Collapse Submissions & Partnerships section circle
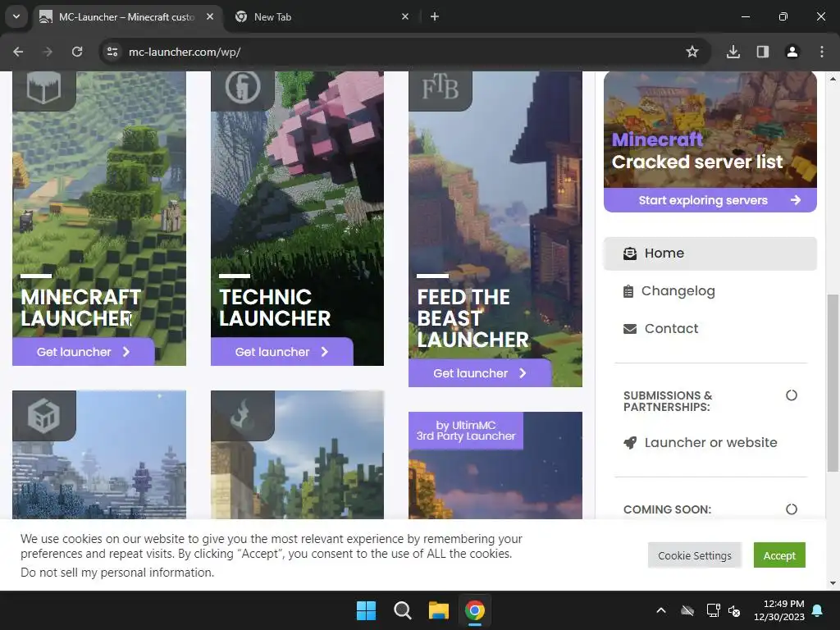This screenshot has width=840, height=630. click(792, 395)
